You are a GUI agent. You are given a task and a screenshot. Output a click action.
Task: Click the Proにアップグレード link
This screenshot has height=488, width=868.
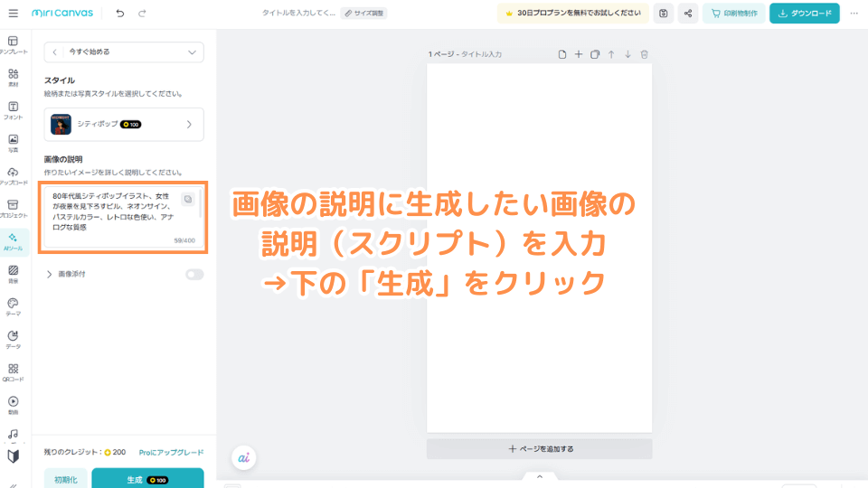tap(171, 452)
